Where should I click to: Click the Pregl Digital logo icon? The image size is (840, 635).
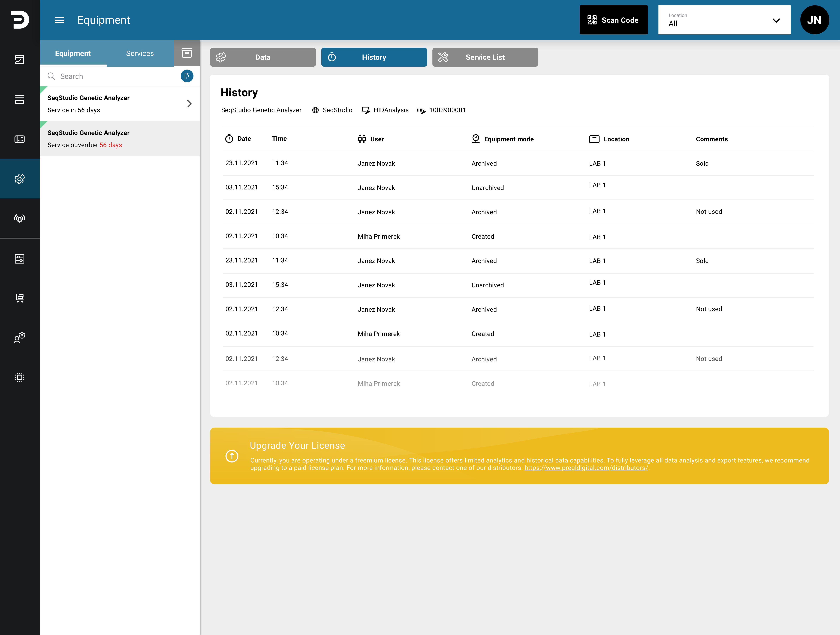tap(20, 20)
